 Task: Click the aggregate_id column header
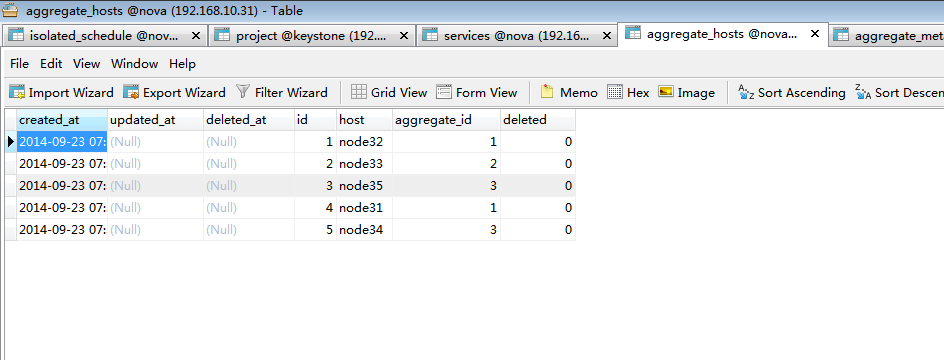click(x=446, y=120)
